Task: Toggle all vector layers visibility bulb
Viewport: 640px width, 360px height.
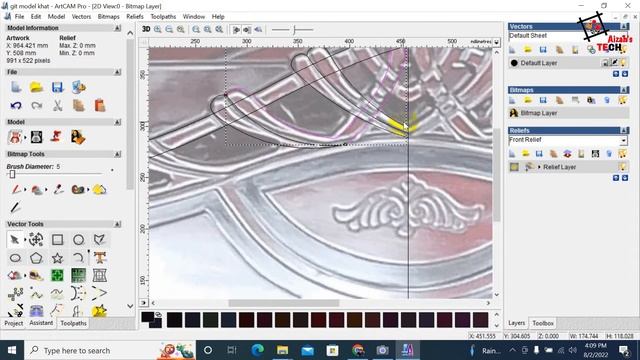Action: coord(622,49)
